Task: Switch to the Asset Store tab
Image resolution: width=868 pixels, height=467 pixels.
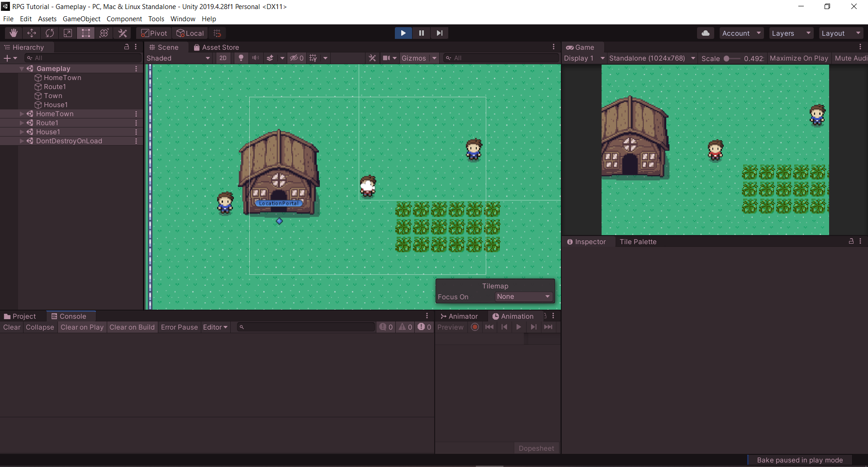Action: (216, 47)
